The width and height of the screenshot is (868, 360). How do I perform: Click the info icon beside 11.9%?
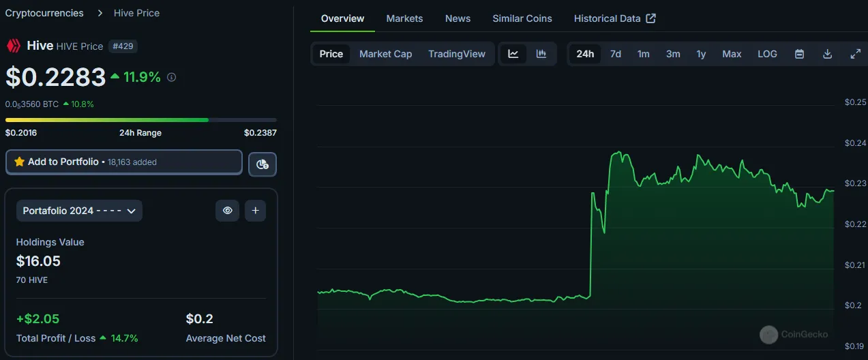[171, 78]
